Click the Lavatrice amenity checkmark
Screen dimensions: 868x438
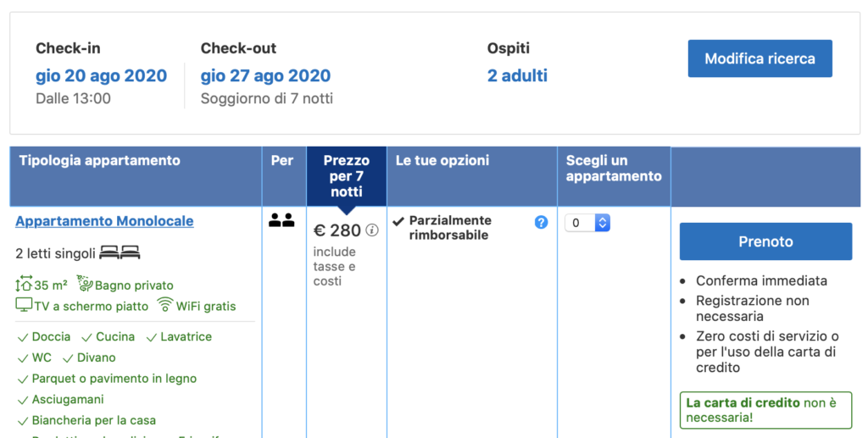[x=153, y=337]
